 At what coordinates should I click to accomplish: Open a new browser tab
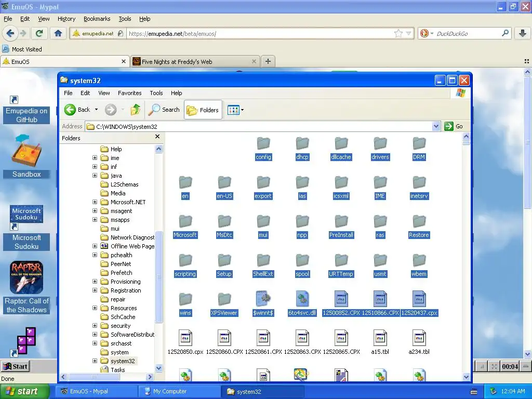click(x=268, y=61)
